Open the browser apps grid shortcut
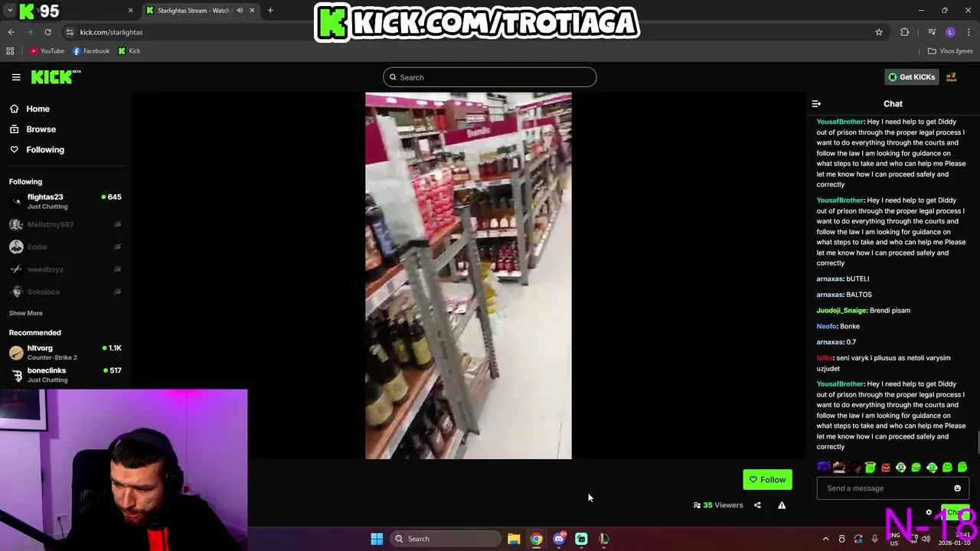The height and width of the screenshot is (551, 980). click(x=10, y=51)
